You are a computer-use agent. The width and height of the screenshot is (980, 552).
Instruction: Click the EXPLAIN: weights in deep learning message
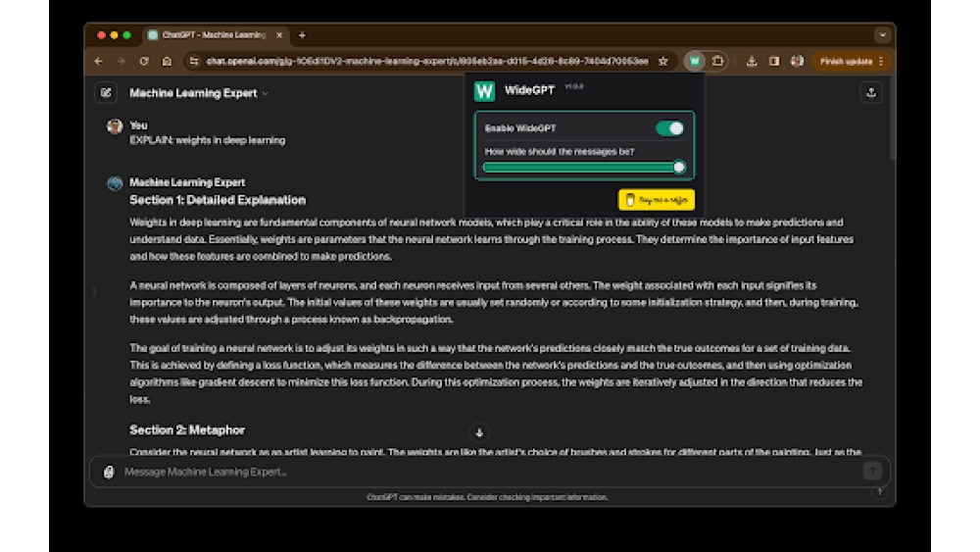click(x=208, y=140)
